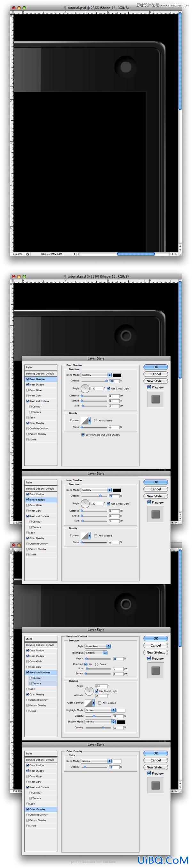
Task: Open the Style Inner Bevel dropdown
Action: [x=98, y=646]
